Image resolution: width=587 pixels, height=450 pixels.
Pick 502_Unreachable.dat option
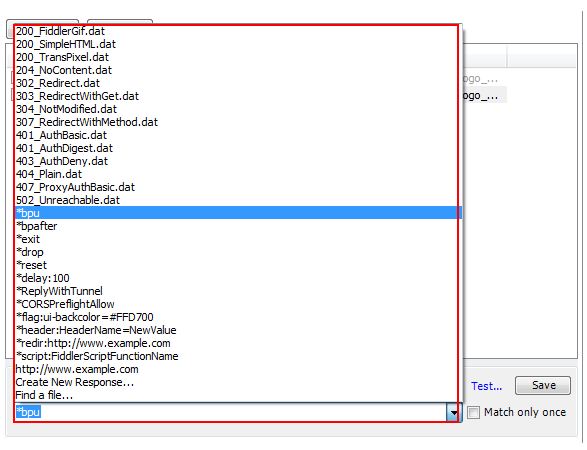point(238,200)
